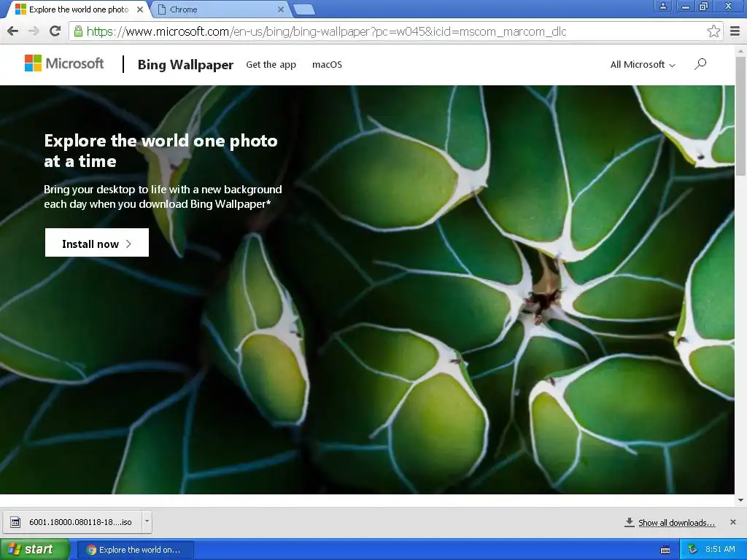Go back with the browser back arrow
Viewport: 747px width, 560px height.
(12, 31)
